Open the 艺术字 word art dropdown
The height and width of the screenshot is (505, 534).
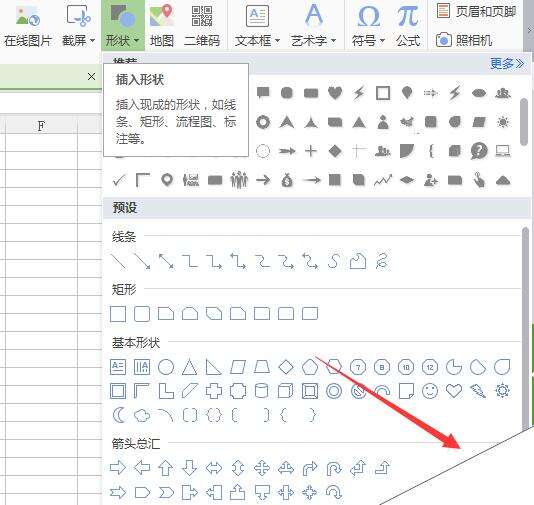[x=314, y=27]
